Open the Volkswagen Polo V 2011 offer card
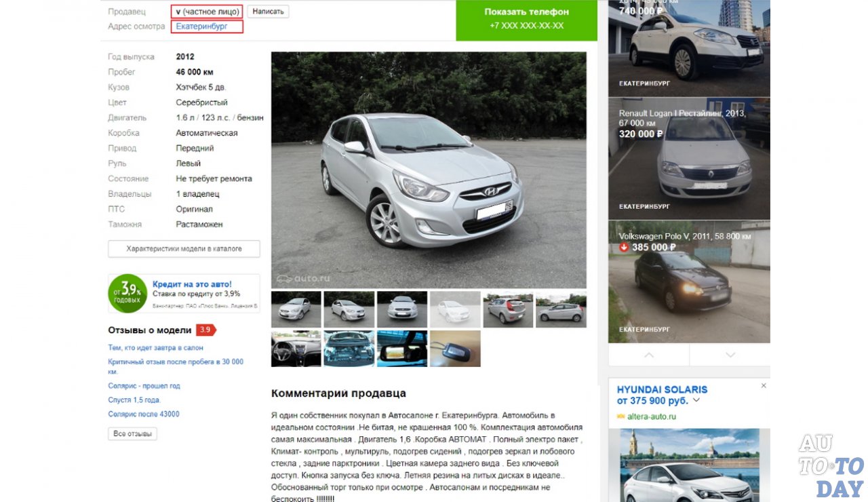This screenshot has height=502, width=868. coord(689,282)
